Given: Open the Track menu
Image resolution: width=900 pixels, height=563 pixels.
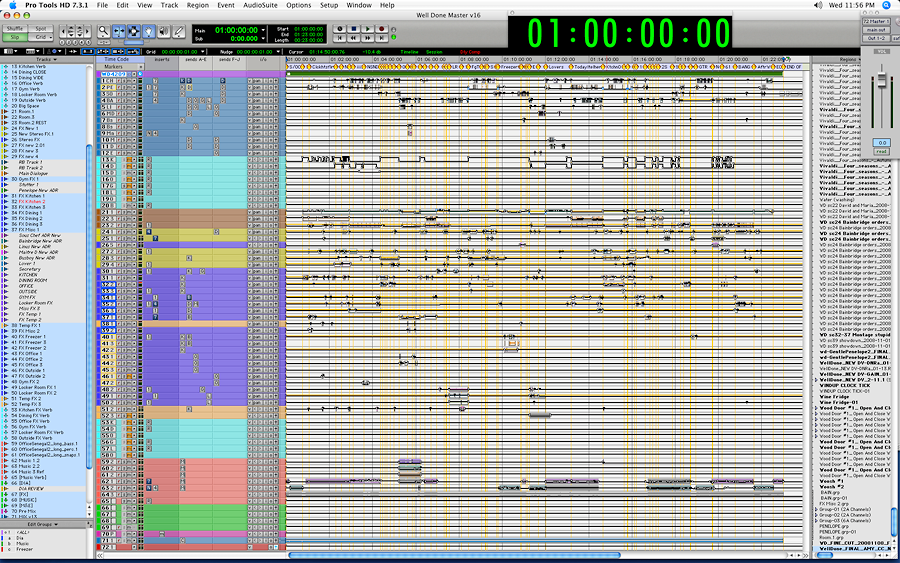Looking at the screenshot, I should pos(169,5).
